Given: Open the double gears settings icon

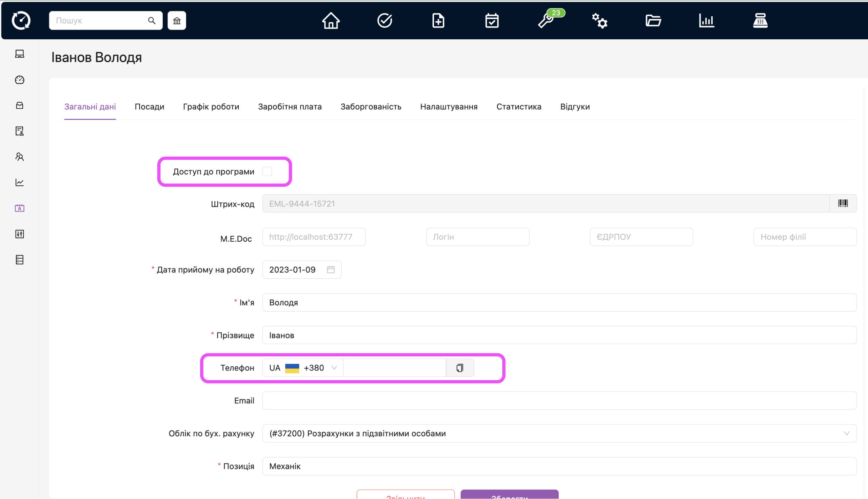Looking at the screenshot, I should click(599, 21).
